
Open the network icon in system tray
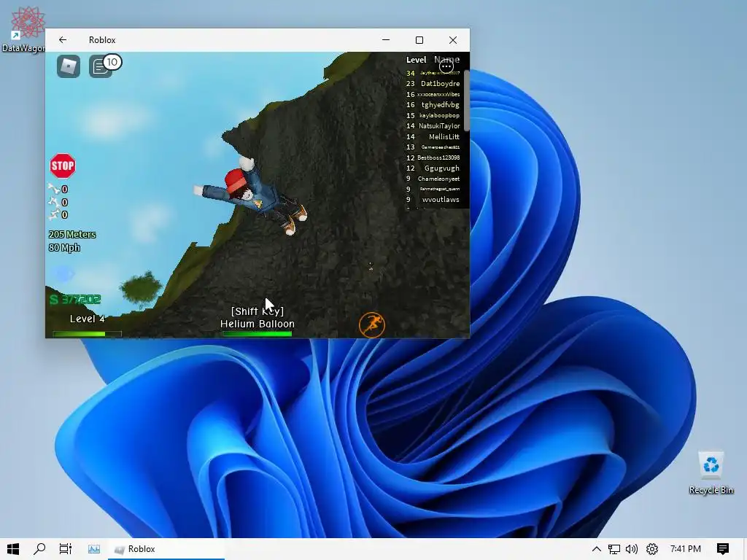(614, 549)
